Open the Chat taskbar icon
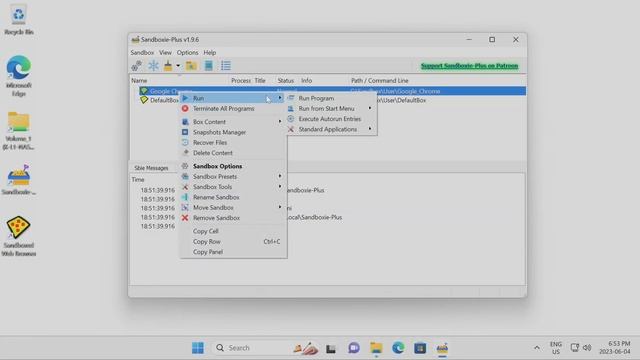 pyautogui.click(x=353, y=348)
